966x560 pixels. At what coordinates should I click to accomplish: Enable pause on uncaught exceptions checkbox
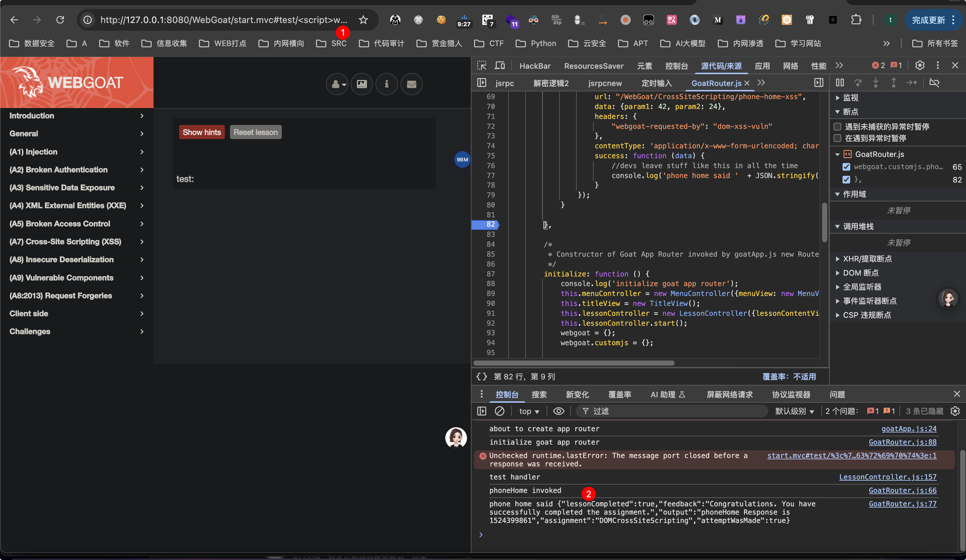[838, 126]
